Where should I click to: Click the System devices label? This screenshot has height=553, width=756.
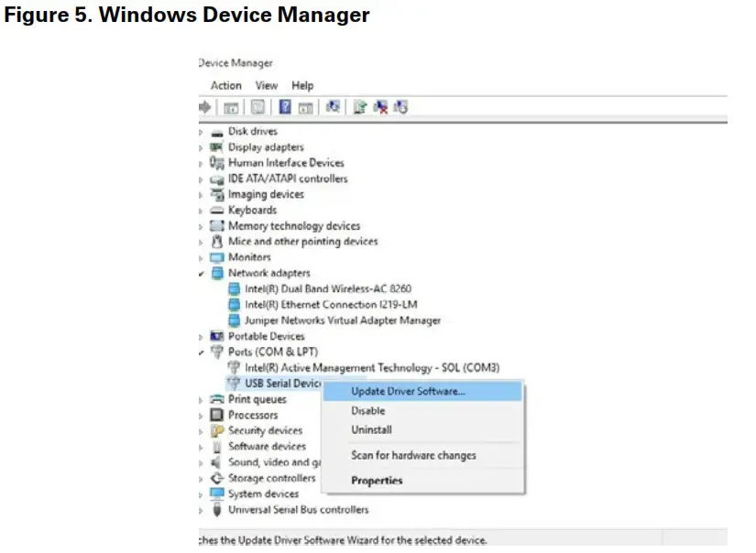[263, 493]
